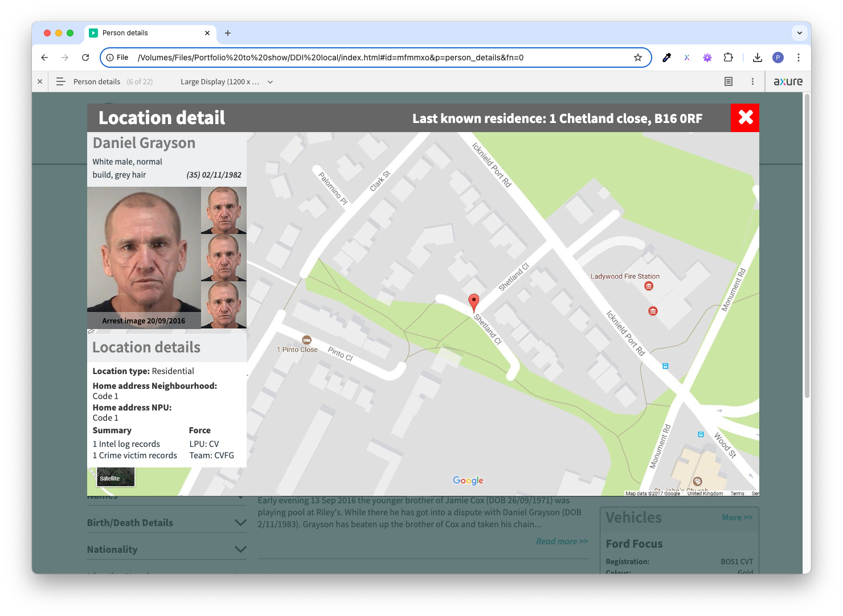Click the page vertical scrollbar
Viewport: 843px width, 616px height.
tap(807, 246)
